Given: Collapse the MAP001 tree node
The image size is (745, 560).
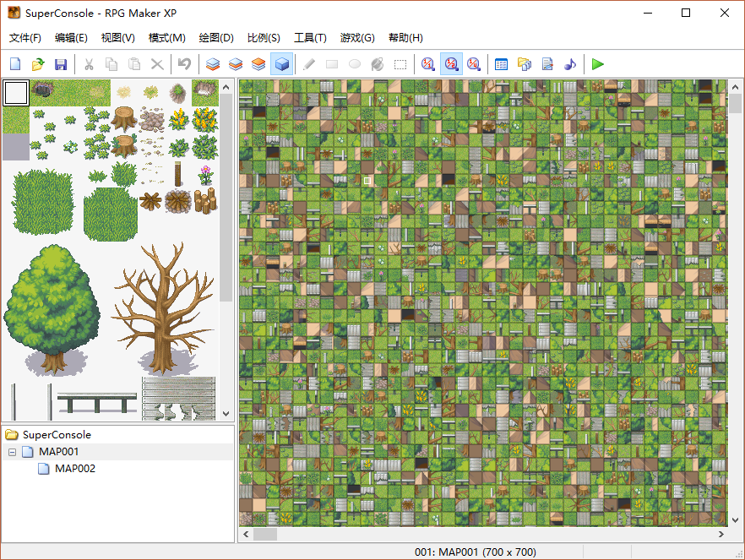Looking at the screenshot, I should pyautogui.click(x=13, y=452).
